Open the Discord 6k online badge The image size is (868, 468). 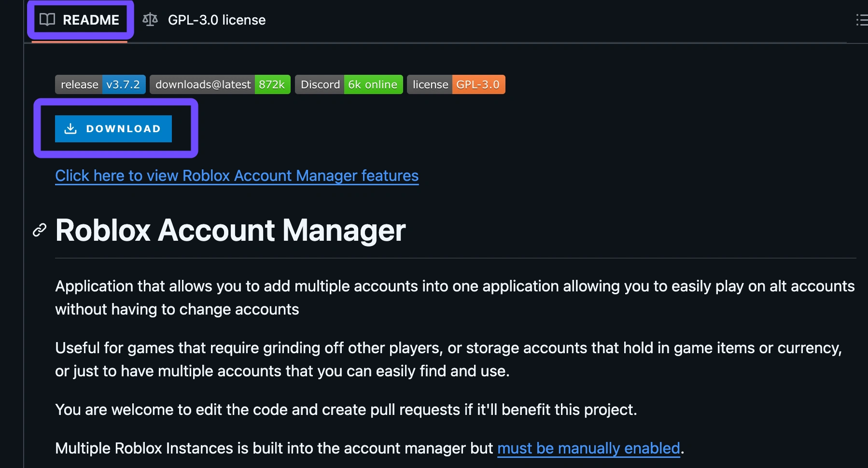click(349, 84)
